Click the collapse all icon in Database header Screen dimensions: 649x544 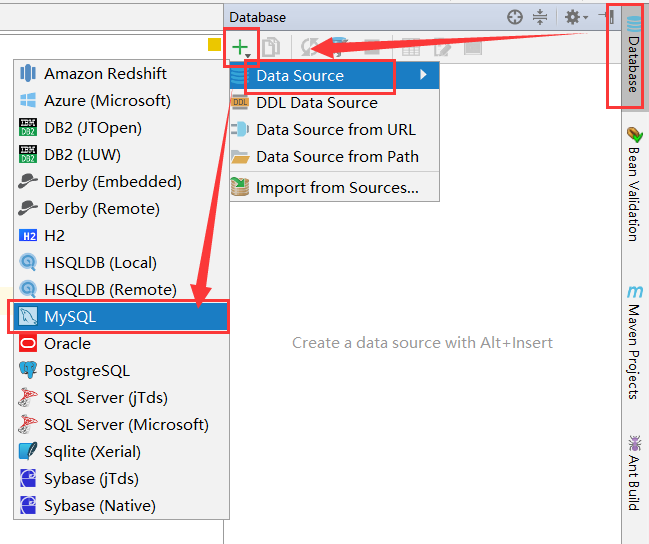click(540, 17)
